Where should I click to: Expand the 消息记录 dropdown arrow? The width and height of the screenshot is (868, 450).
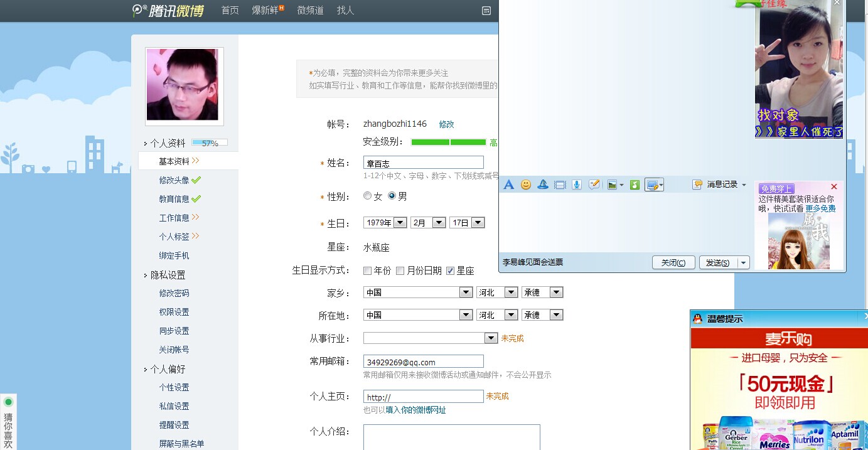(x=744, y=185)
